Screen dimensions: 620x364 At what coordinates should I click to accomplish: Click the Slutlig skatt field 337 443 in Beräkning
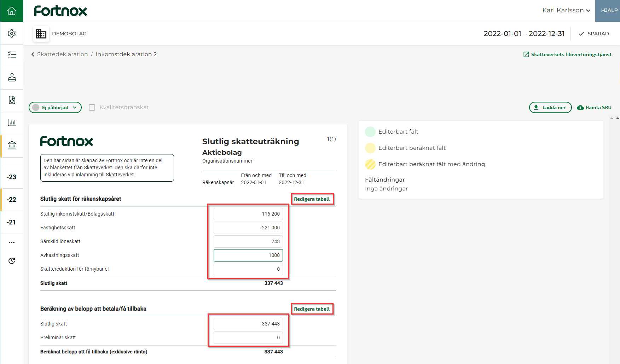coord(248,324)
